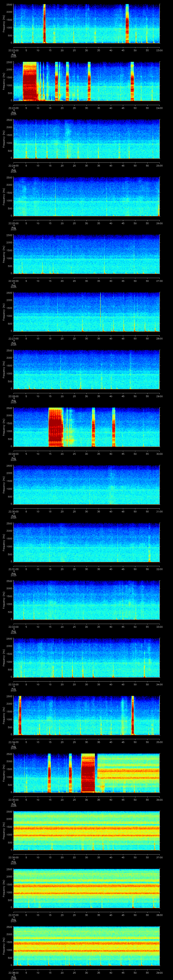Click the 22:33:00 time axis label

pos(13,684)
